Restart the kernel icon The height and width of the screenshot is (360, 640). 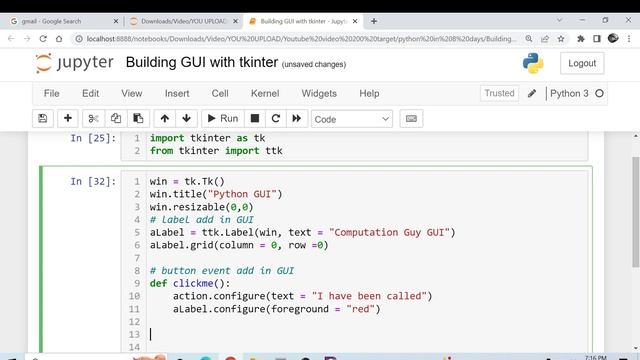coord(276,119)
